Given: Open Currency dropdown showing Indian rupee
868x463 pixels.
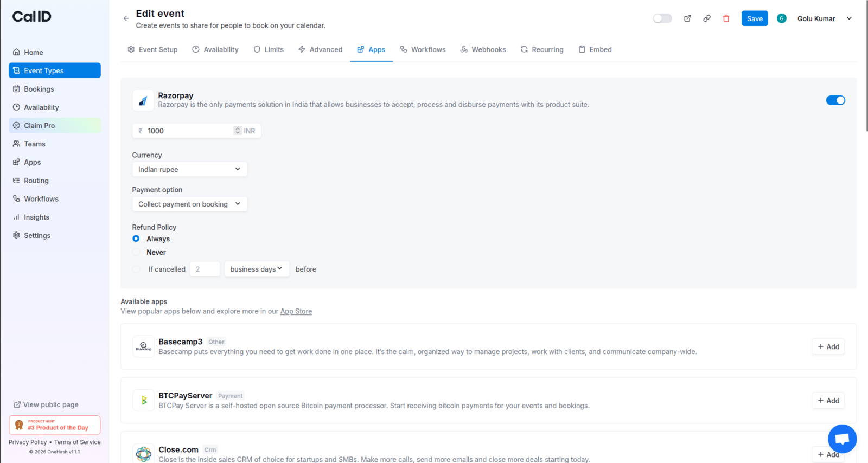Looking at the screenshot, I should 190,169.
